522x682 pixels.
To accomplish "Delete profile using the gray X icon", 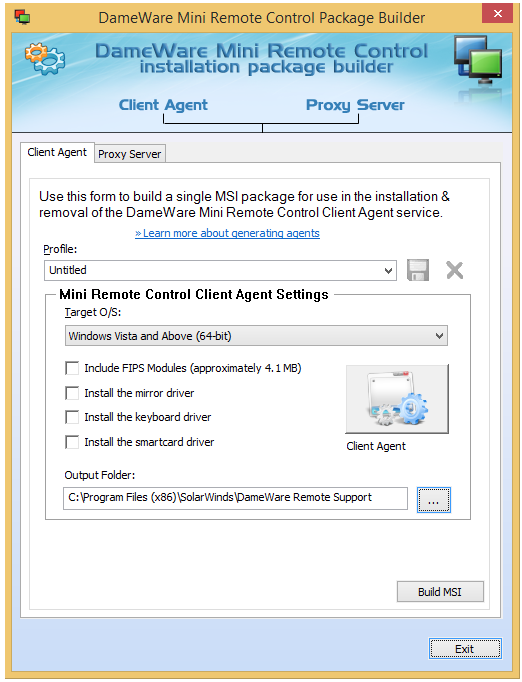I will 455,270.
